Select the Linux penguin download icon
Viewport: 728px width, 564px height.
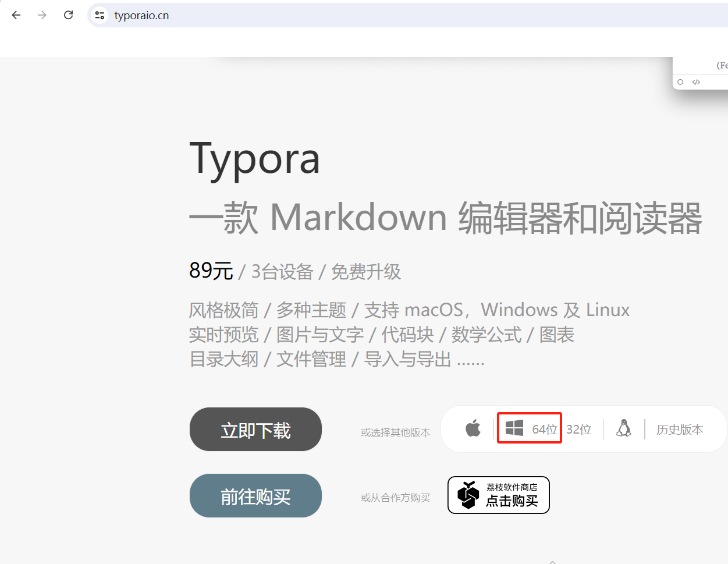click(x=624, y=428)
